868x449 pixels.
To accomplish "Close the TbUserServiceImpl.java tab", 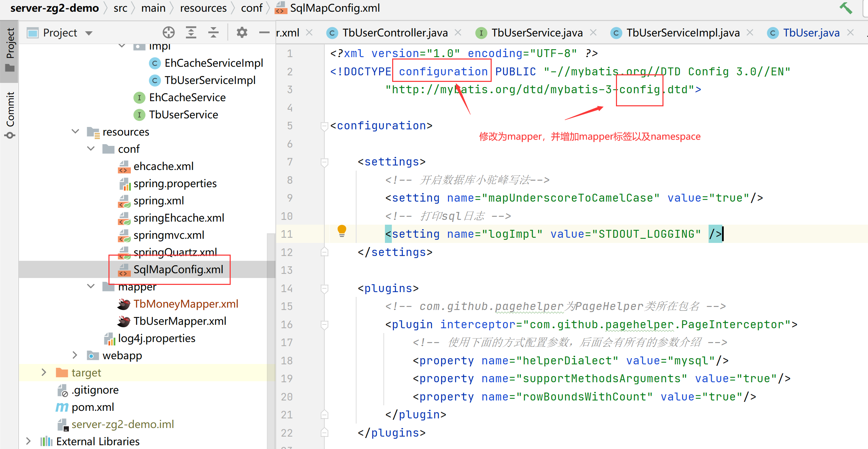I will 750,33.
